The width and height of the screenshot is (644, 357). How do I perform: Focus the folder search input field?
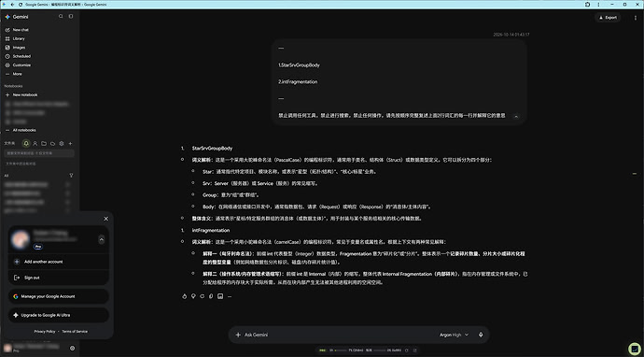[x=39, y=153]
